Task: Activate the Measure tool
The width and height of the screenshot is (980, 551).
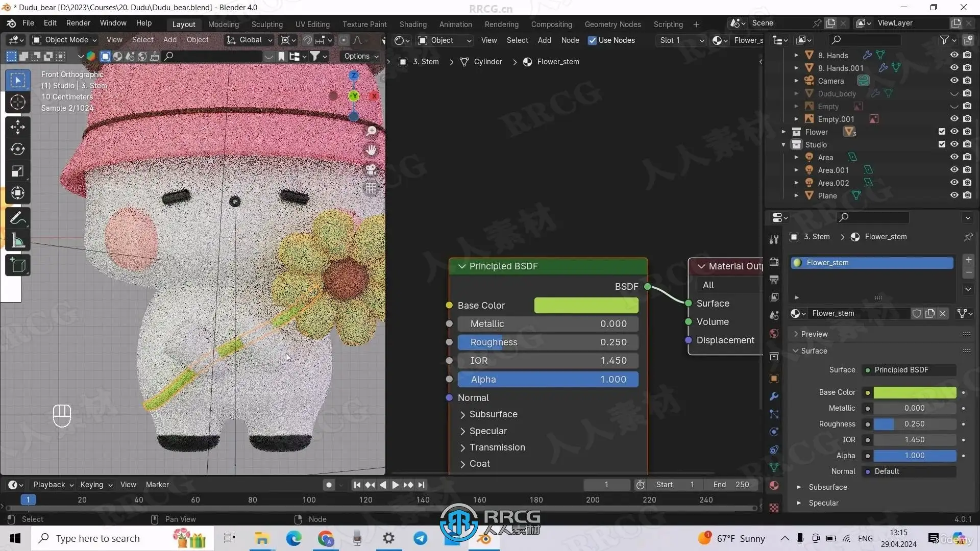Action: point(18,241)
